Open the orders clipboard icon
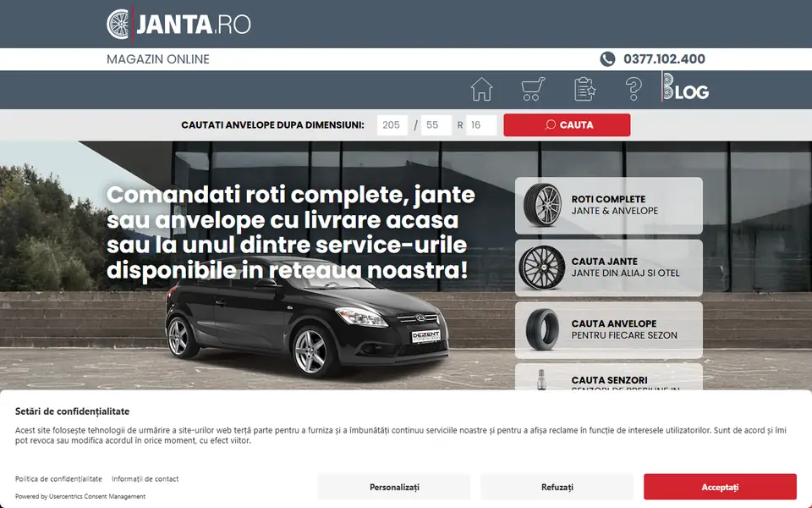Image resolution: width=812 pixels, height=508 pixels. click(584, 89)
